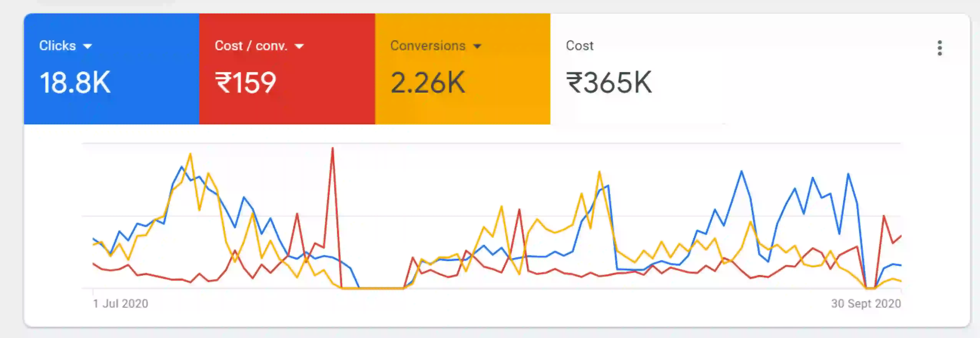Click the Cost label text
Image resolution: width=980 pixels, height=338 pixels.
[x=579, y=46]
